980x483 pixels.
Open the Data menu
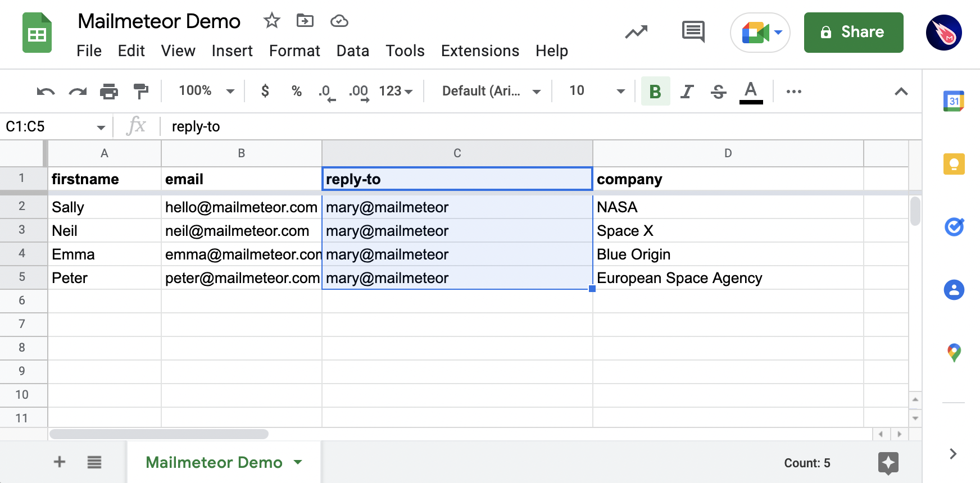point(353,51)
